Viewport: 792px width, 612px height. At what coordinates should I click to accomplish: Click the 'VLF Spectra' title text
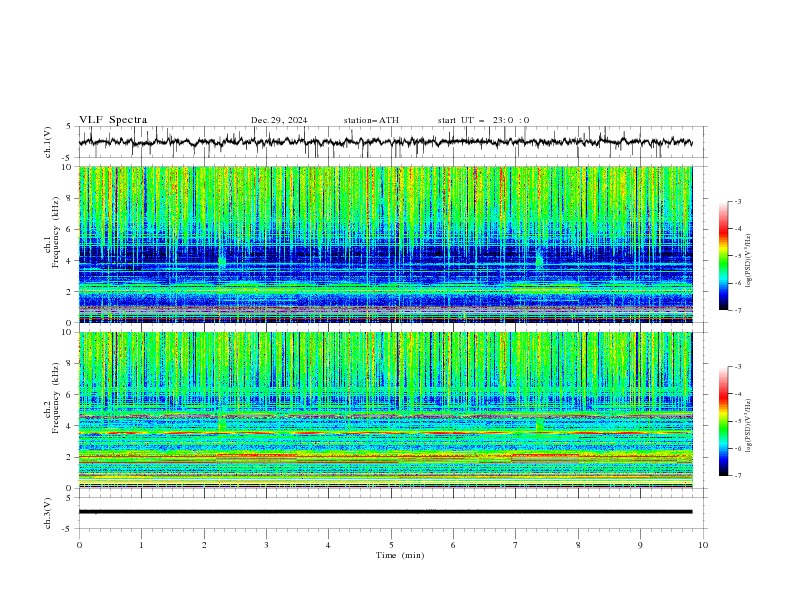(x=113, y=120)
